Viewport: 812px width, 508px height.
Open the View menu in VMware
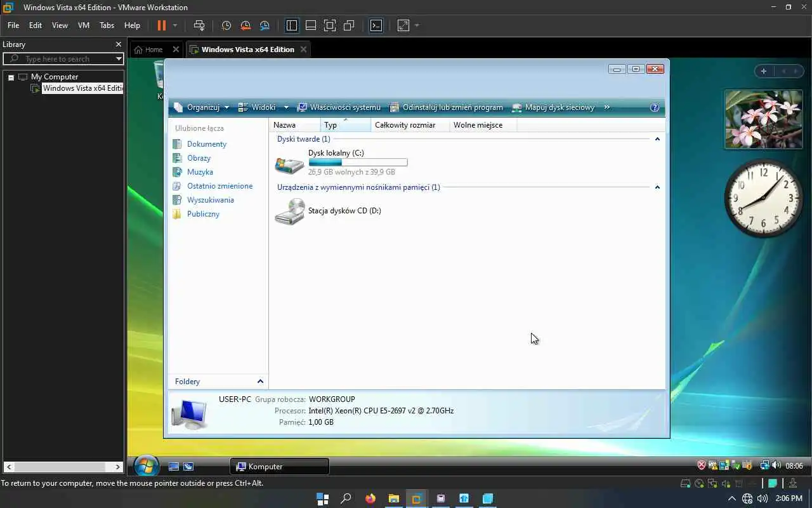point(60,25)
